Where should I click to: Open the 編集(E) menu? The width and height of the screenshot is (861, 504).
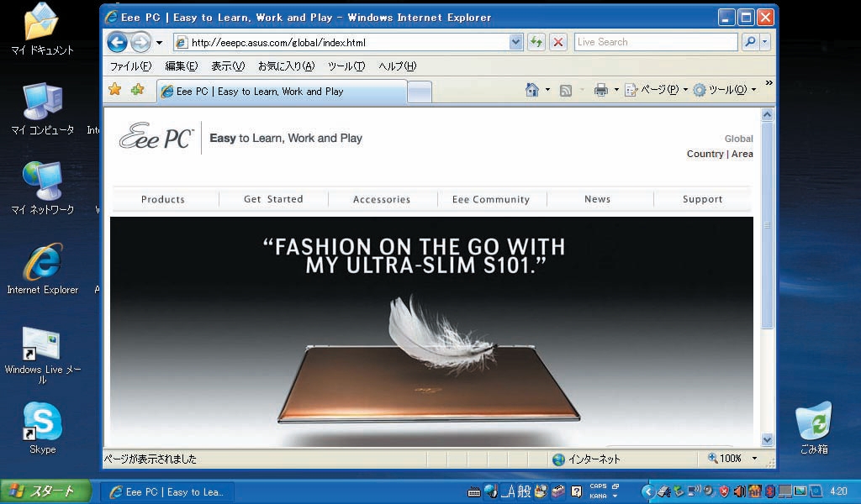tap(182, 66)
